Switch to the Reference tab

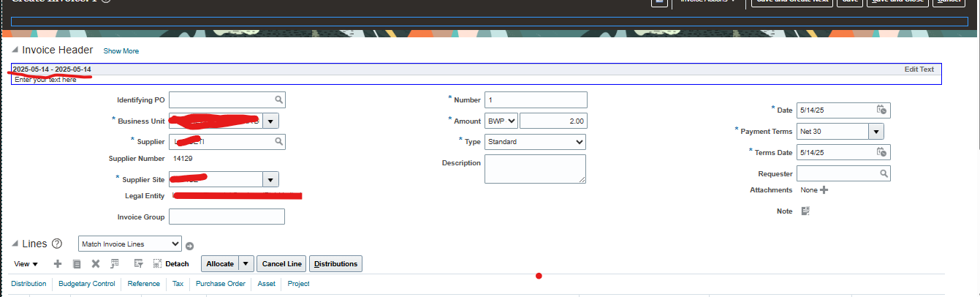point(144,284)
